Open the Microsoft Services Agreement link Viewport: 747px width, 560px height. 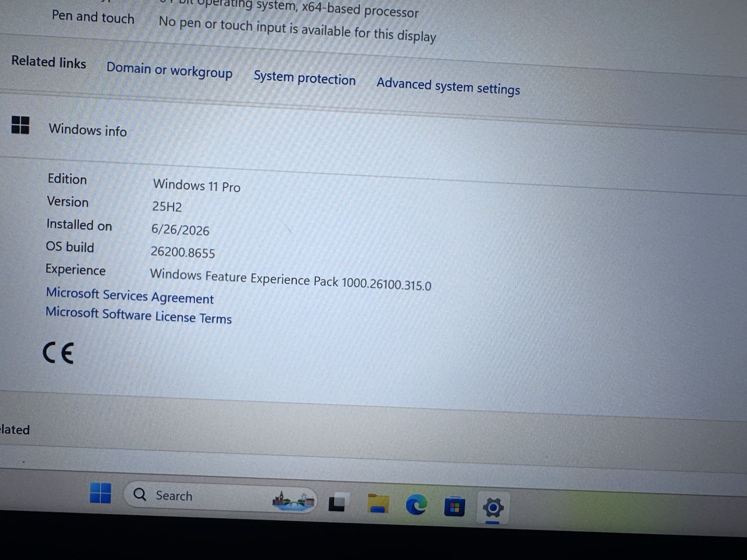pos(130,296)
